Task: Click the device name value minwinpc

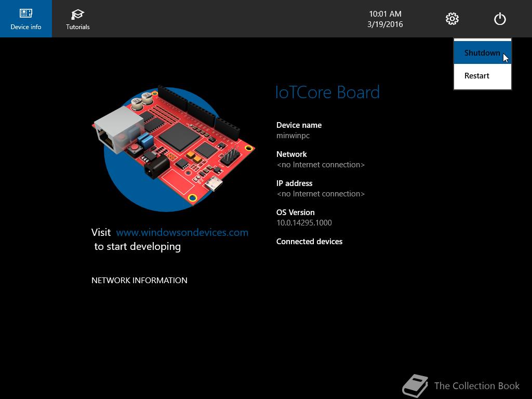Action: click(293, 136)
